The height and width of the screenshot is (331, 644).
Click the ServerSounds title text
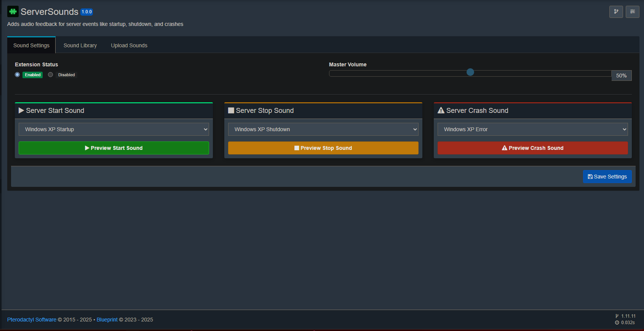click(x=50, y=12)
